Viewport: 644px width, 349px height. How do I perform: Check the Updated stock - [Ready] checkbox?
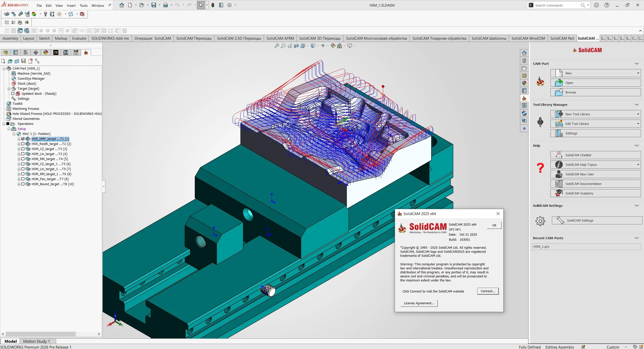click(x=13, y=93)
